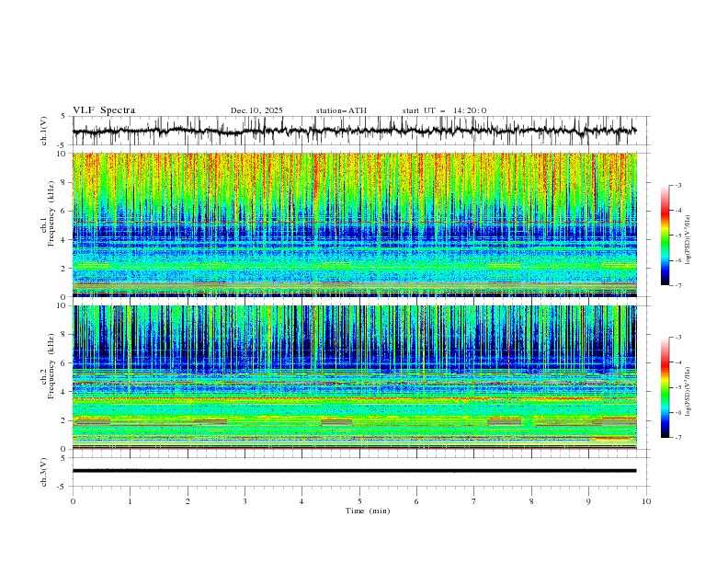The width and height of the screenshot is (728, 563).
Task: Click the "-7" tick on the lower colorbar
Action: tap(677, 437)
